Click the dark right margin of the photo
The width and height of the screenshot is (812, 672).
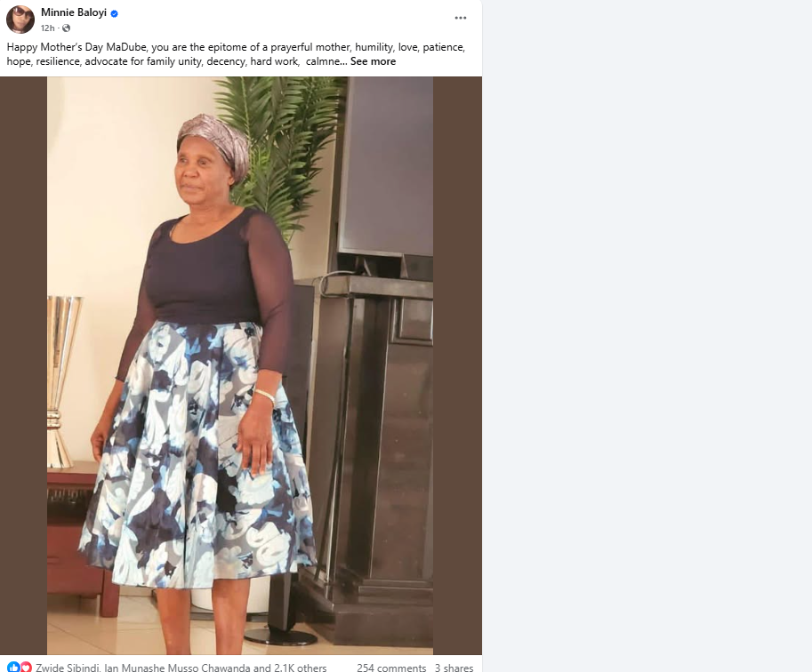point(458,365)
